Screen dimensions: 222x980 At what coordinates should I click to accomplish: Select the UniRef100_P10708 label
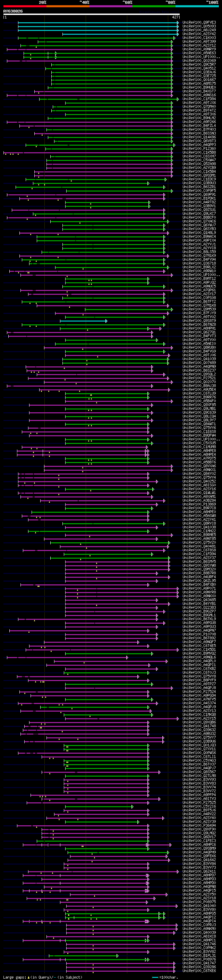(199, 634)
